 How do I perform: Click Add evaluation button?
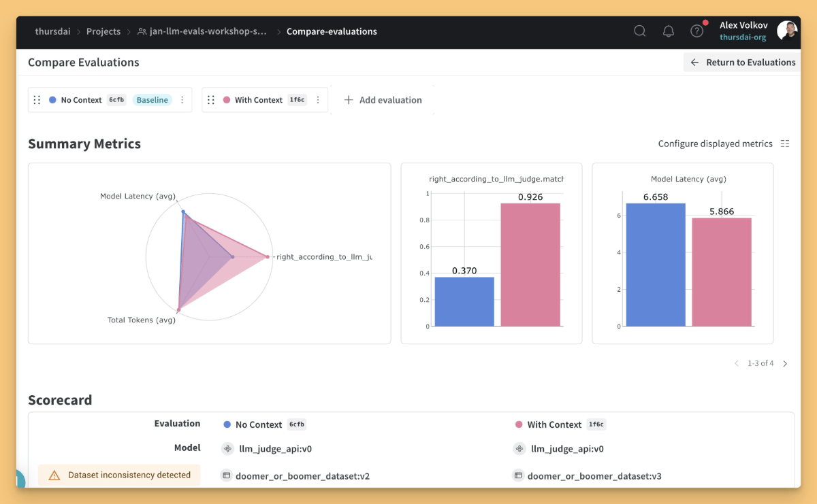pos(383,100)
